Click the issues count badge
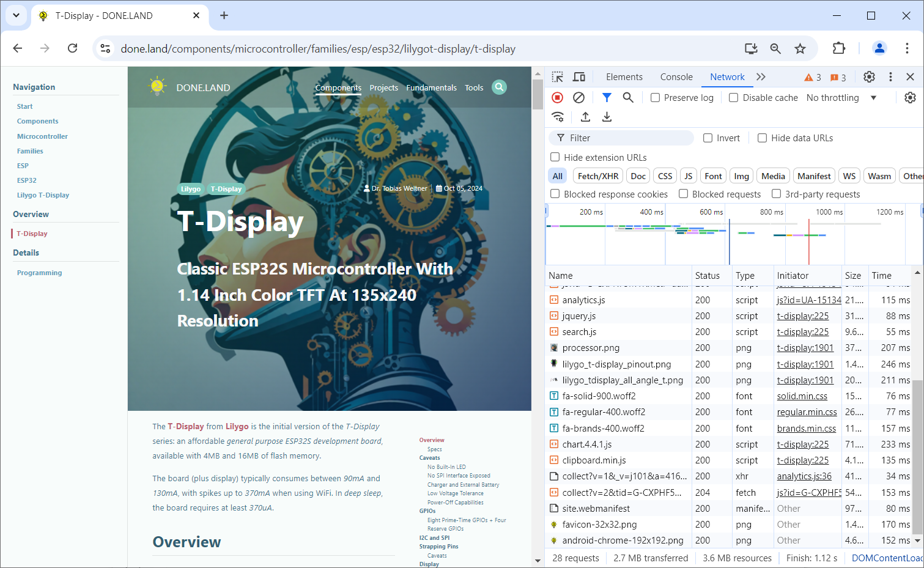 tap(838, 78)
